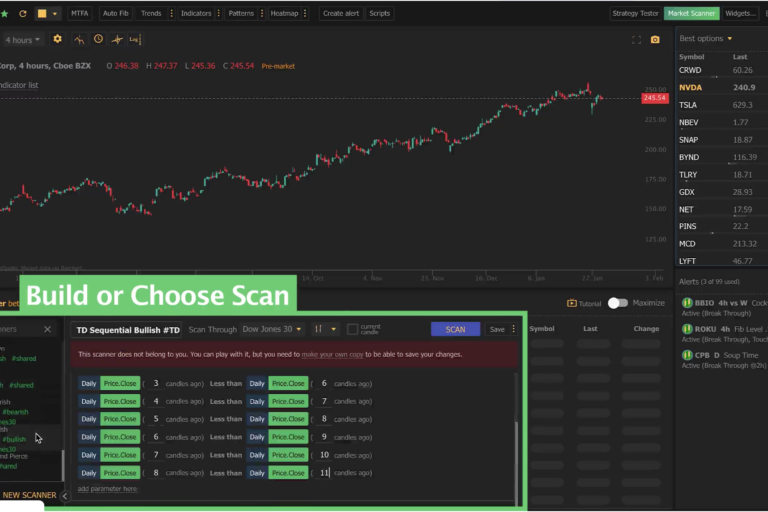Open the Tutorial video link
The image size is (768, 512).
pyautogui.click(x=584, y=304)
